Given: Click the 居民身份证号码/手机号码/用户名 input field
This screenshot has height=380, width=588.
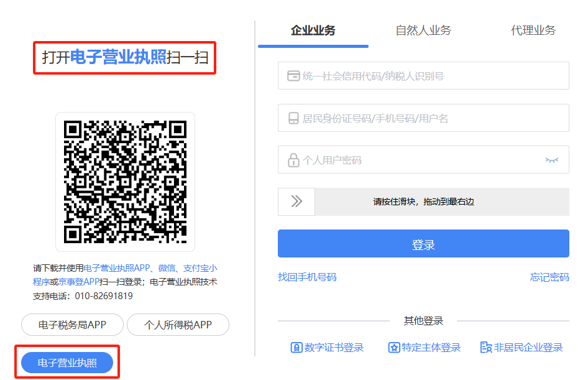Looking at the screenshot, I should pos(423,118).
